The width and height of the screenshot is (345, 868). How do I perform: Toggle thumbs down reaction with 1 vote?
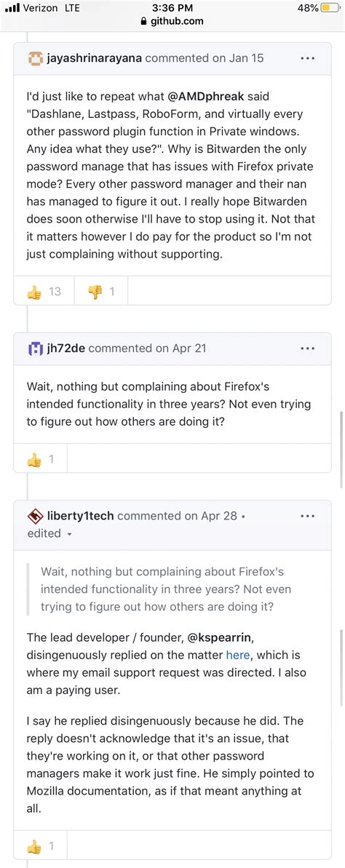click(100, 291)
